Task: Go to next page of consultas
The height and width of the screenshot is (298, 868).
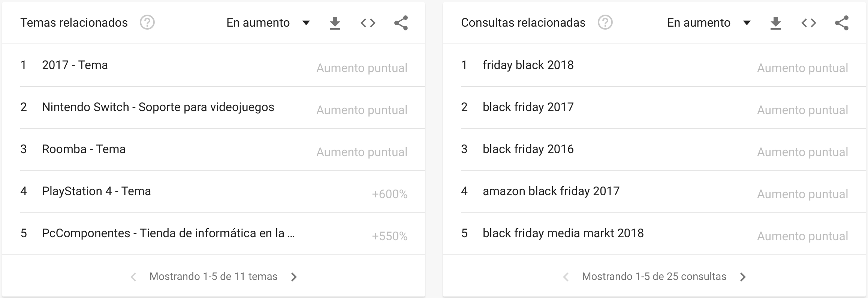Action: point(743,277)
